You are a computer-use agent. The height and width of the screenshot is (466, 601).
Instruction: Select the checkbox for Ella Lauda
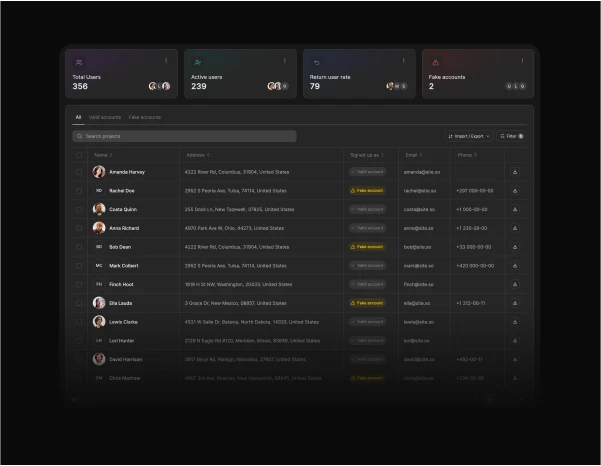pyautogui.click(x=79, y=303)
